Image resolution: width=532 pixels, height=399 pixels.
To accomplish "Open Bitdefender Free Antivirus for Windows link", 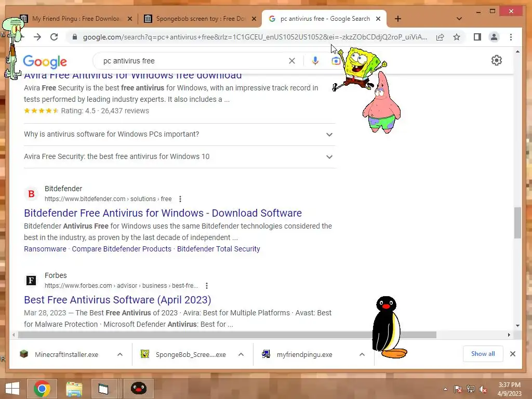I will tap(163, 213).
